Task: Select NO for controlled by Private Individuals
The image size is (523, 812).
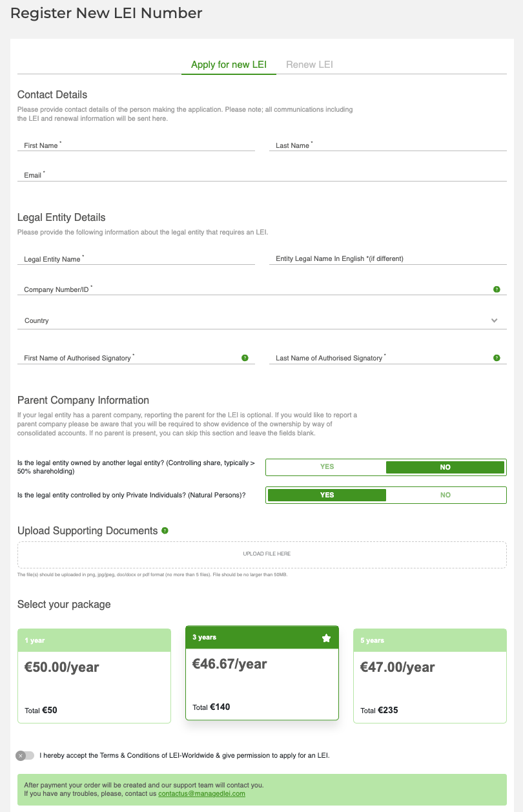Action: point(445,495)
